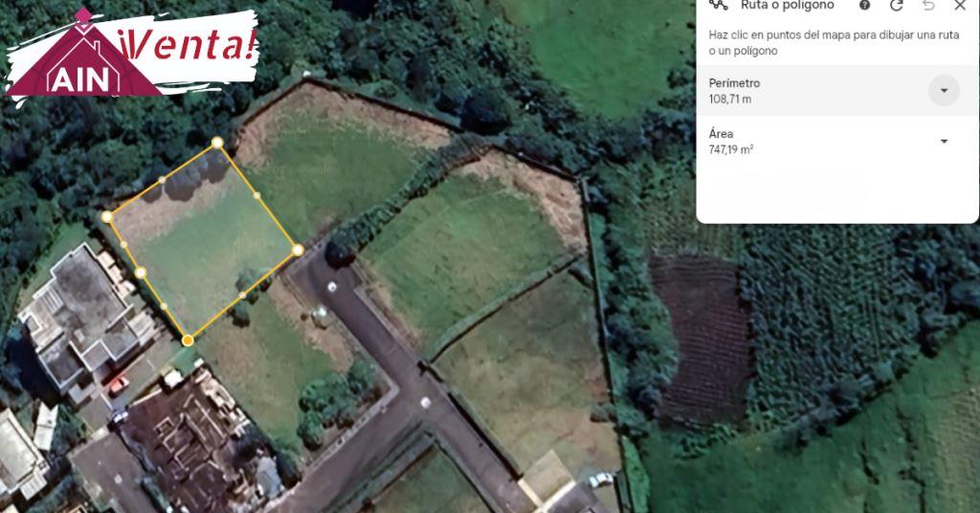The height and width of the screenshot is (513, 980).
Task: Undo the last polygon point
Action: click(928, 6)
